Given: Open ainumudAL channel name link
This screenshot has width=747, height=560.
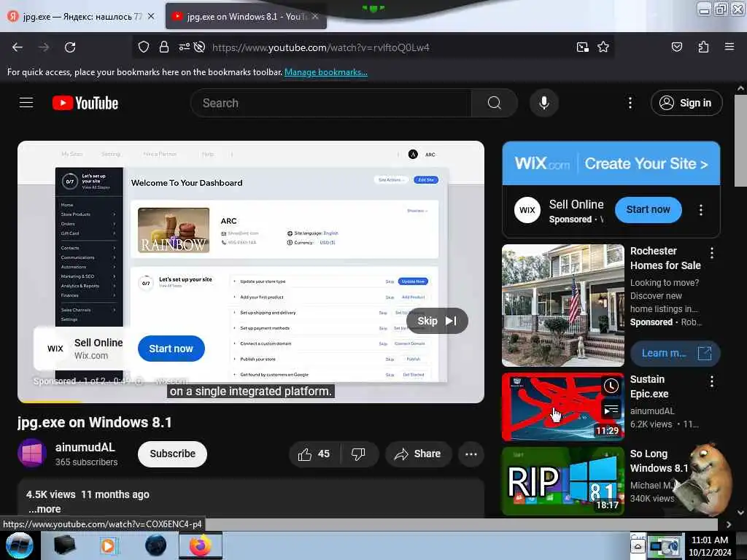Looking at the screenshot, I should tap(85, 447).
